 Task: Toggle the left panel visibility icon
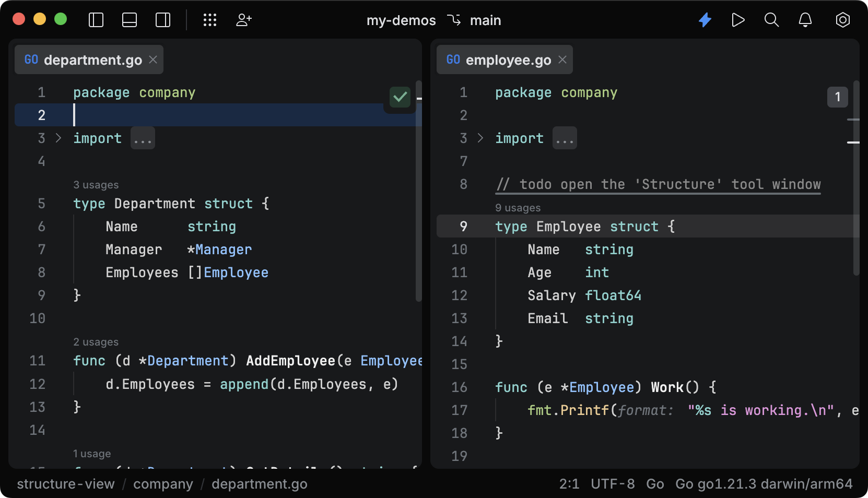tap(96, 20)
